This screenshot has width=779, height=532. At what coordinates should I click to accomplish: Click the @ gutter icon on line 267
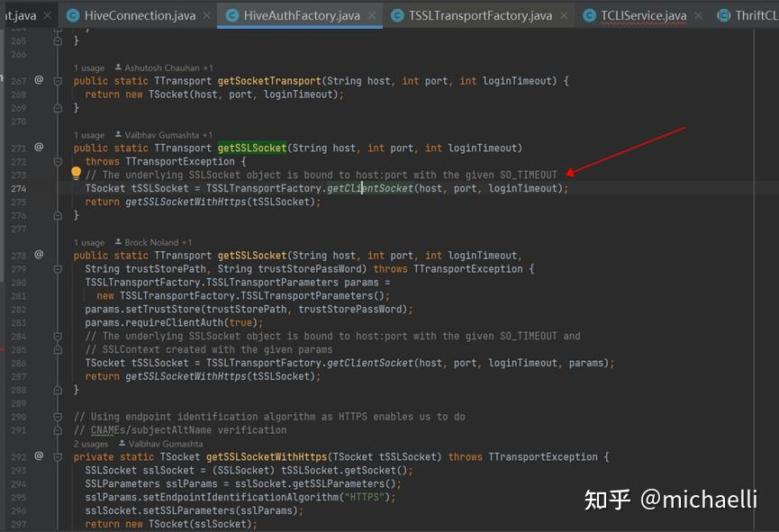[39, 80]
